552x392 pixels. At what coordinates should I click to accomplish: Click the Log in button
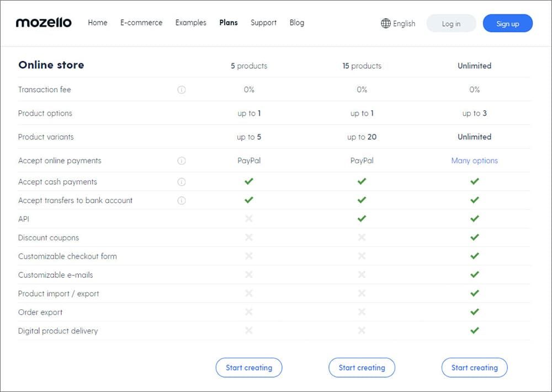click(452, 24)
